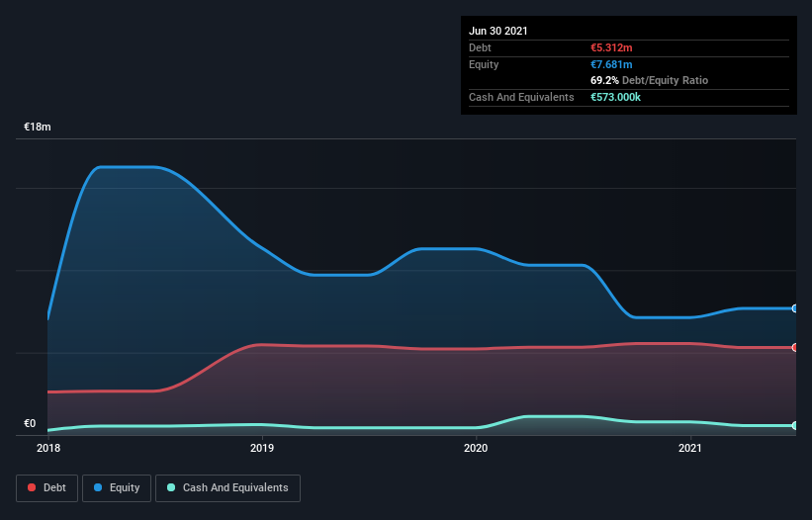Select the Cash data point at Jun 2021
This screenshot has height=520, width=812.
point(795,425)
